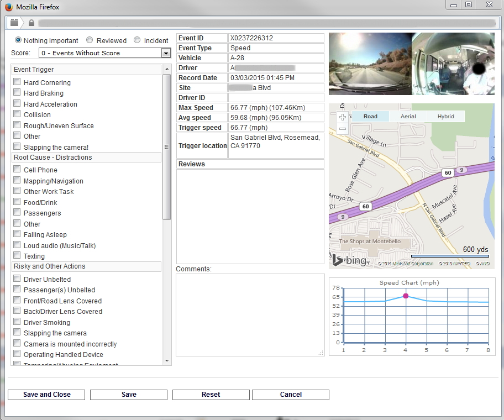Collapse the Root Cause - Distractions header
This screenshot has width=504, height=420.
click(86, 158)
